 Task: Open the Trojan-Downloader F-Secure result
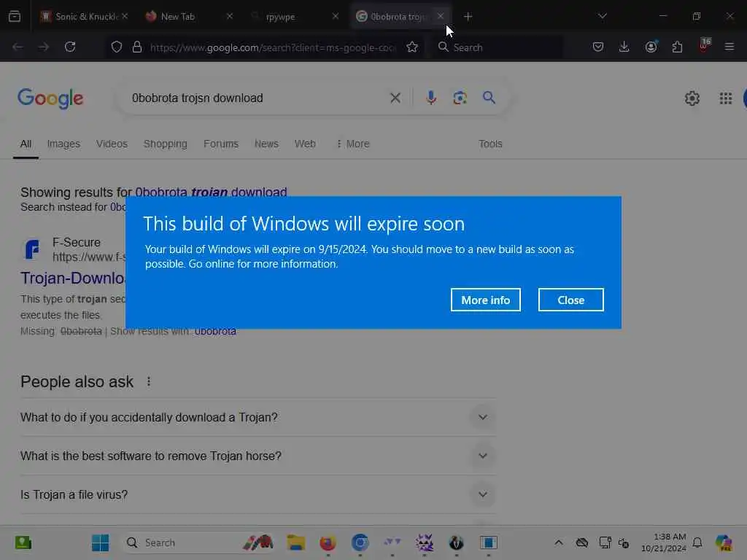(x=73, y=278)
